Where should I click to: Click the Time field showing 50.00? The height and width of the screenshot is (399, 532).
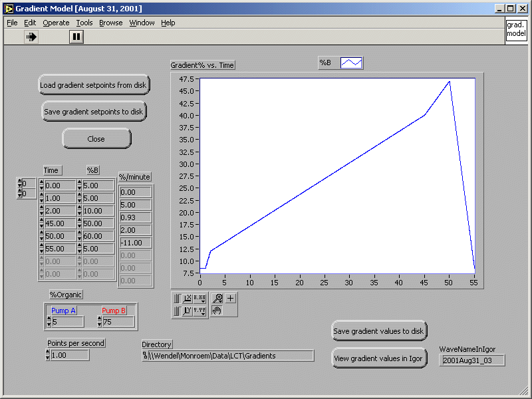[61, 236]
